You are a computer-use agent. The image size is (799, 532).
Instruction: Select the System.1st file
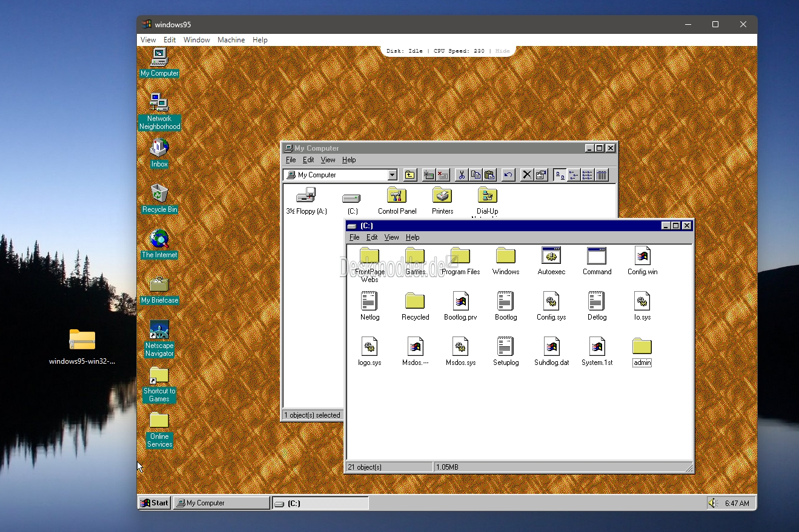point(597,352)
